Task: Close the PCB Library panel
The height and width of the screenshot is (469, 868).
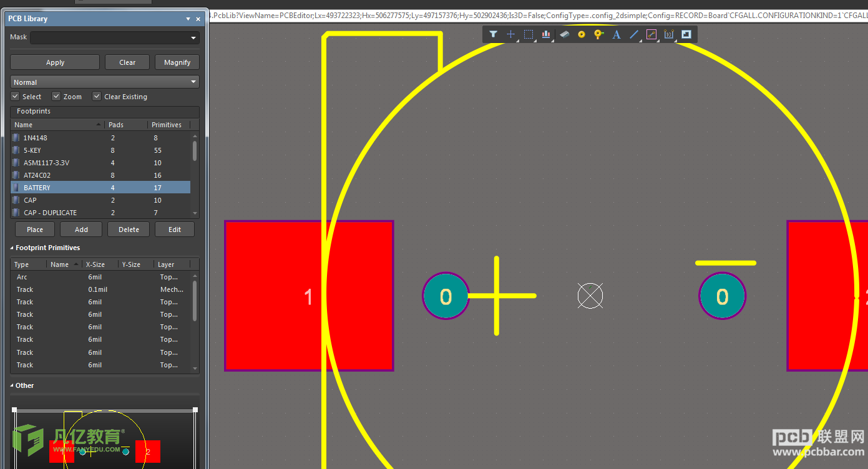Action: pos(198,19)
